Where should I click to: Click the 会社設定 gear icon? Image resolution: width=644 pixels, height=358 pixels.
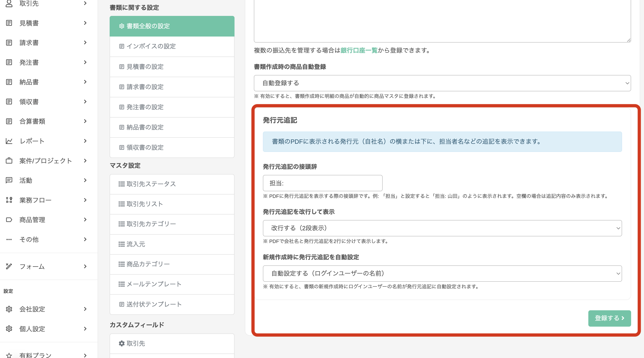(x=9, y=309)
